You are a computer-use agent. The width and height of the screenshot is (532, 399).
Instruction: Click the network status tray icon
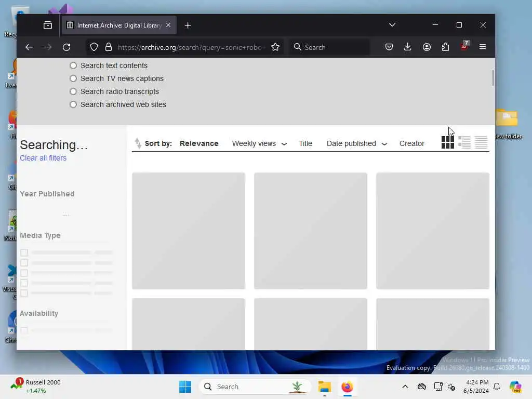(438, 387)
